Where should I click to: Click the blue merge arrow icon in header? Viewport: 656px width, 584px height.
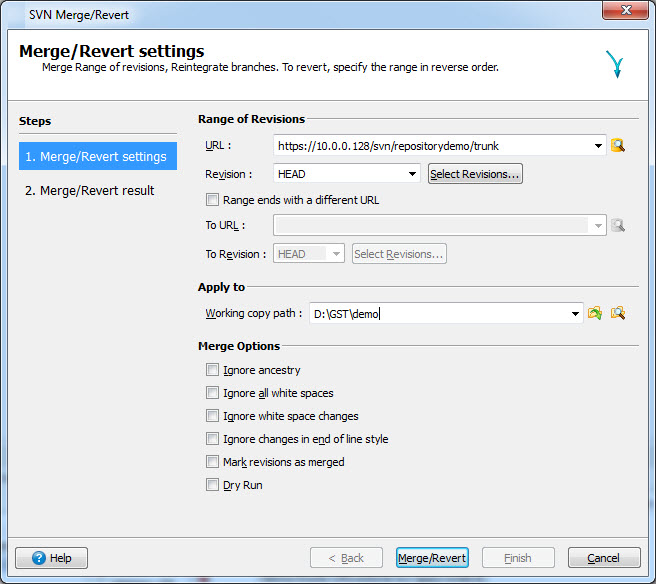pos(613,65)
